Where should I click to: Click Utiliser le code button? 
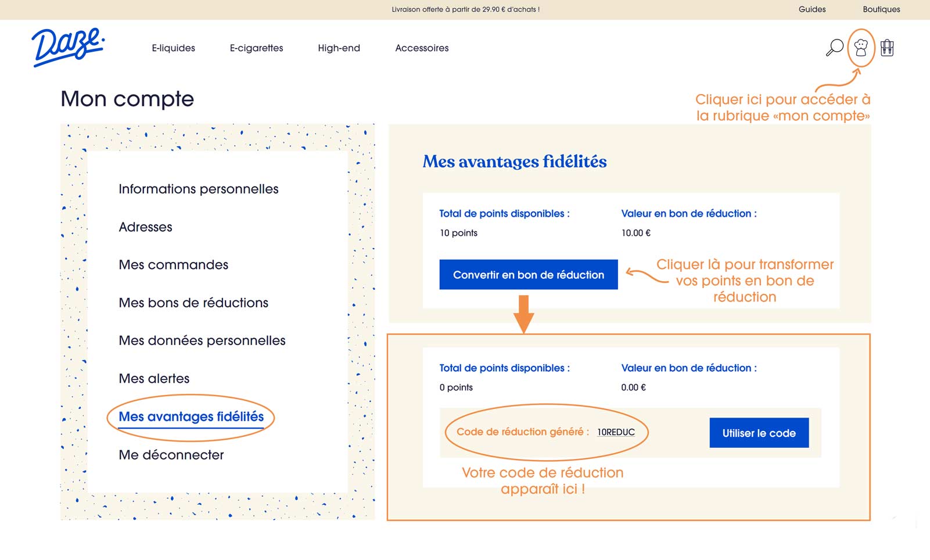pos(759,433)
